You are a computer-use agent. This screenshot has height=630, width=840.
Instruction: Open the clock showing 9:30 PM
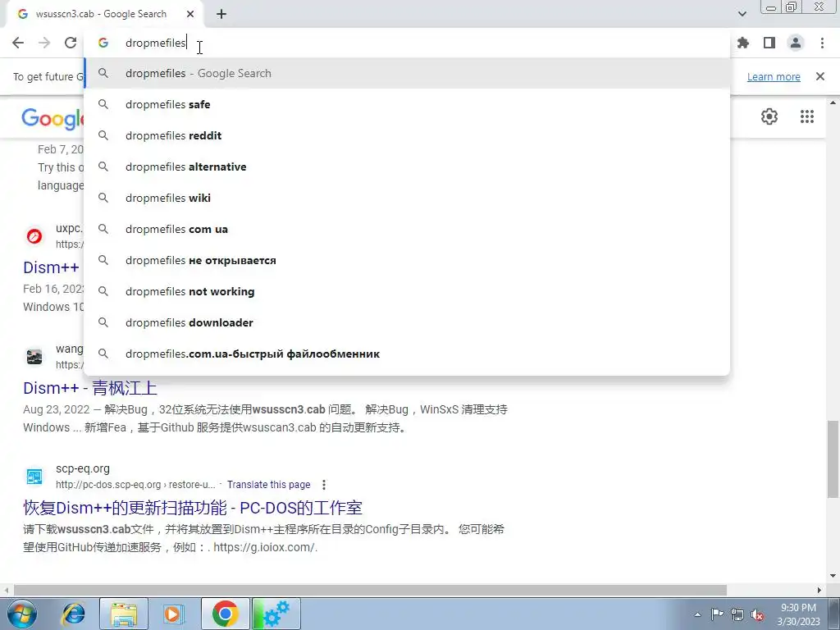(x=798, y=614)
